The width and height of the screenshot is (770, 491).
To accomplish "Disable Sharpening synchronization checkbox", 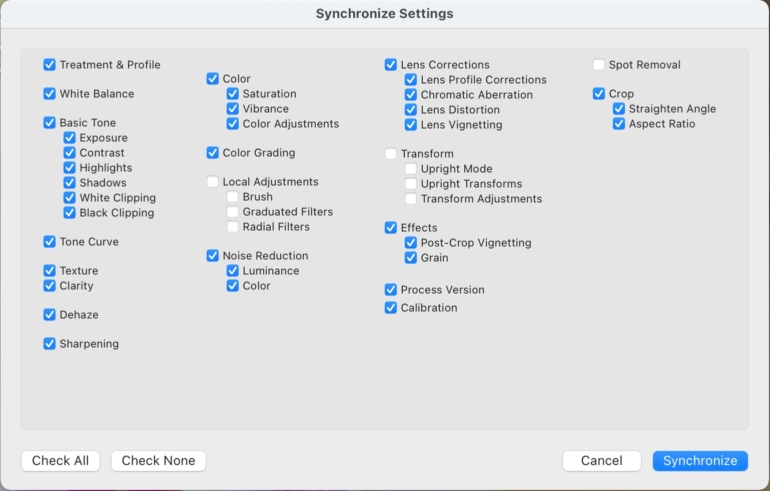I will click(50, 344).
